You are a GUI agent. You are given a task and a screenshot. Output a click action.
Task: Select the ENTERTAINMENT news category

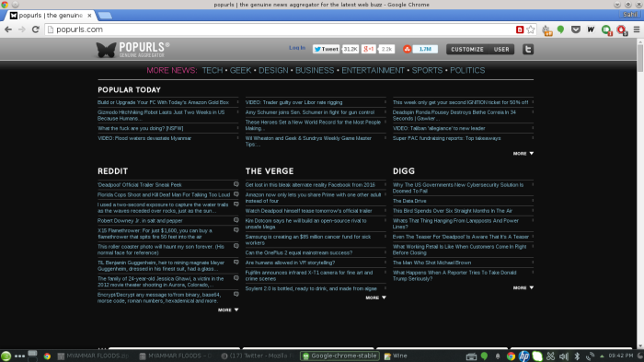pos(373,70)
